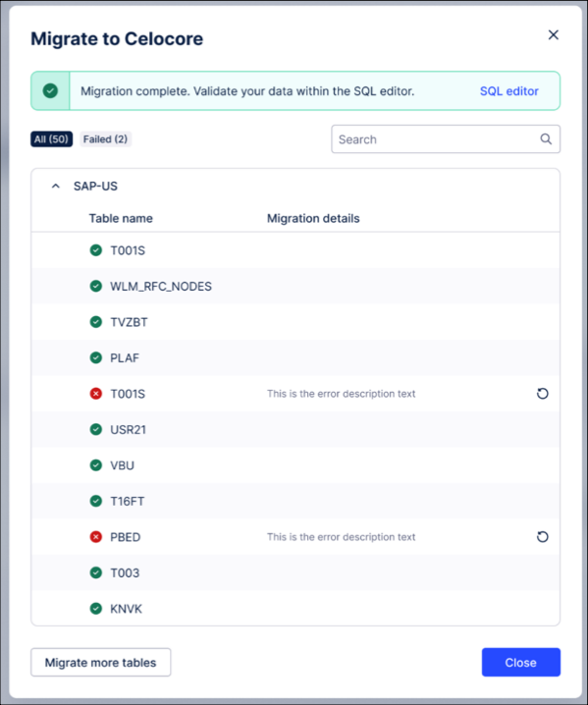Select the Failed (2) filter tab
The image size is (588, 705).
[x=105, y=138]
